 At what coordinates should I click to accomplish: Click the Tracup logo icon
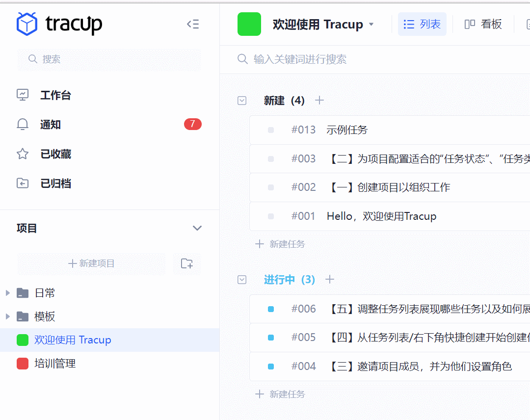point(27,24)
